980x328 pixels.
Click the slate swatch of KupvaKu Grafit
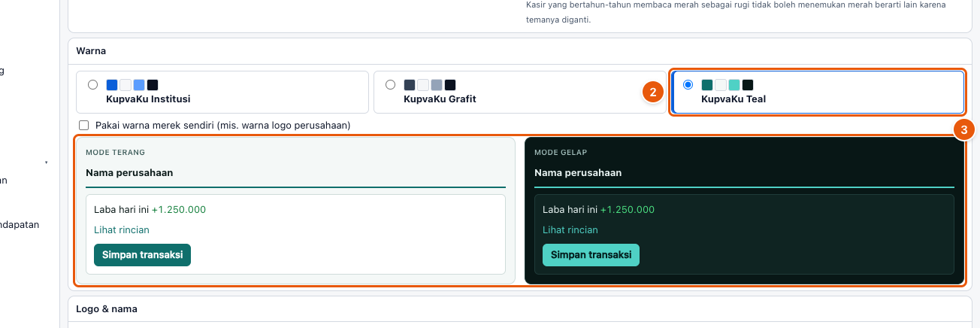410,85
